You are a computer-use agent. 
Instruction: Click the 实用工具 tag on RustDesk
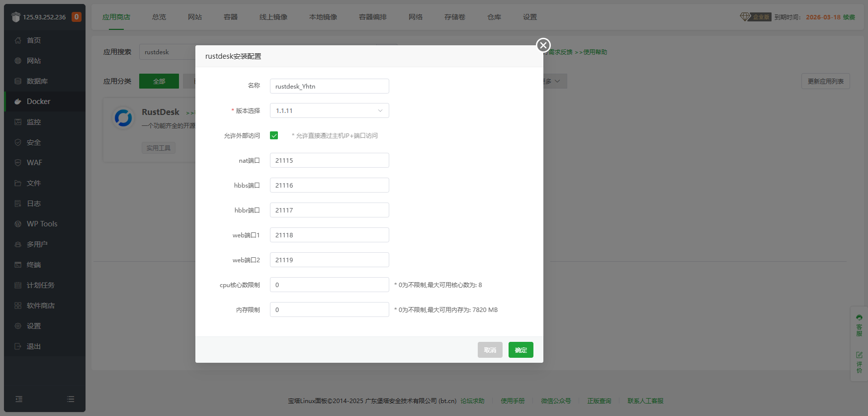159,148
